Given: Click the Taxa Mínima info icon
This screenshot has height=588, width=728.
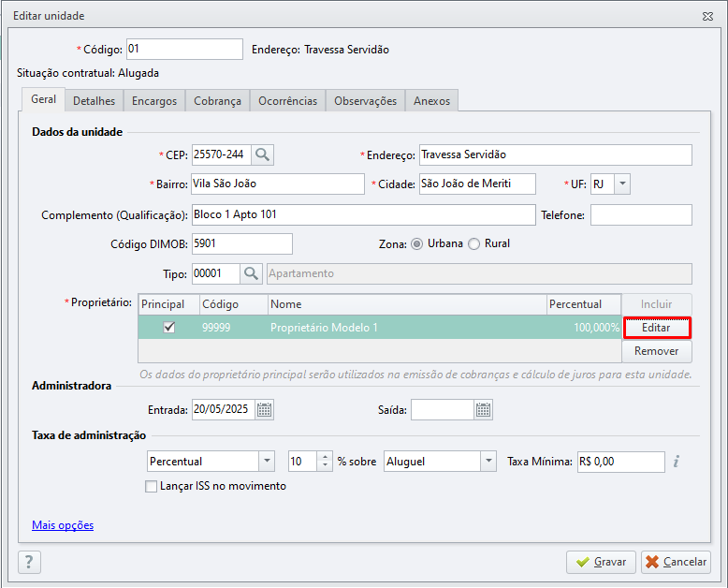Looking at the screenshot, I should [677, 462].
